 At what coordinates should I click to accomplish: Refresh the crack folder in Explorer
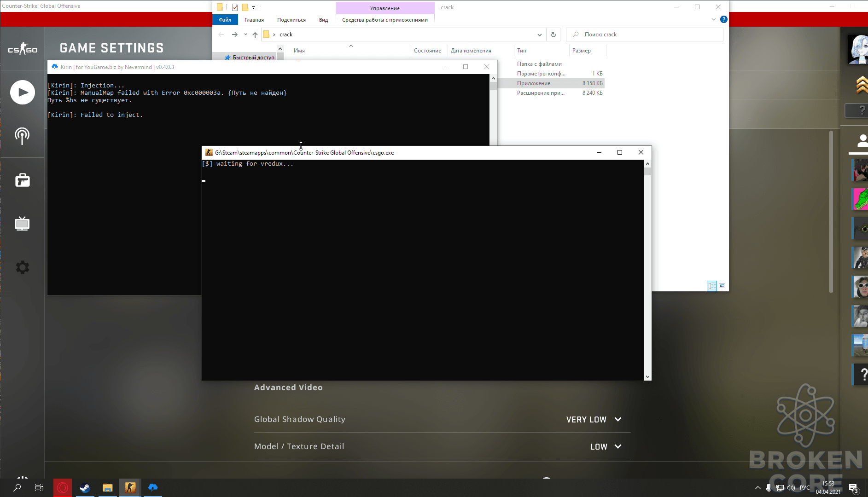pyautogui.click(x=553, y=35)
